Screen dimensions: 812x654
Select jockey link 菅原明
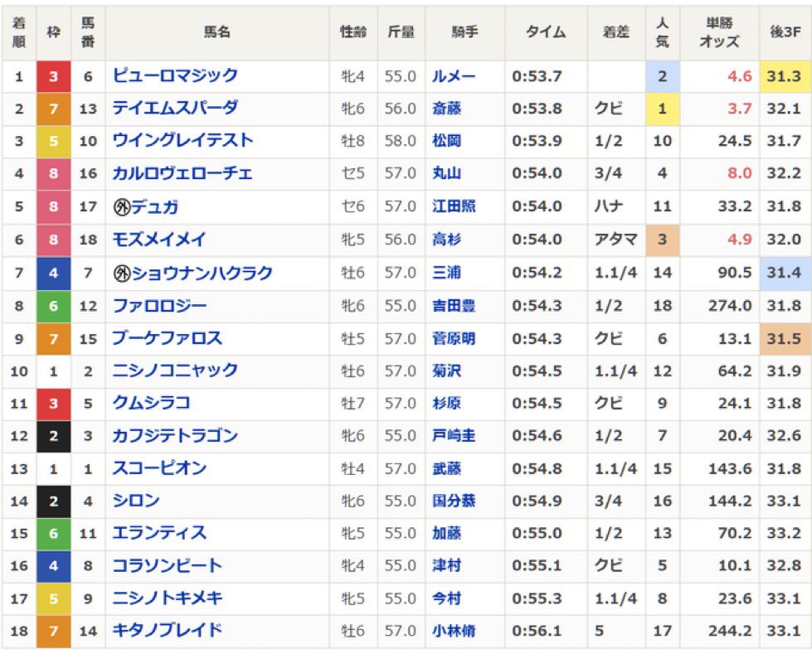[x=454, y=338]
